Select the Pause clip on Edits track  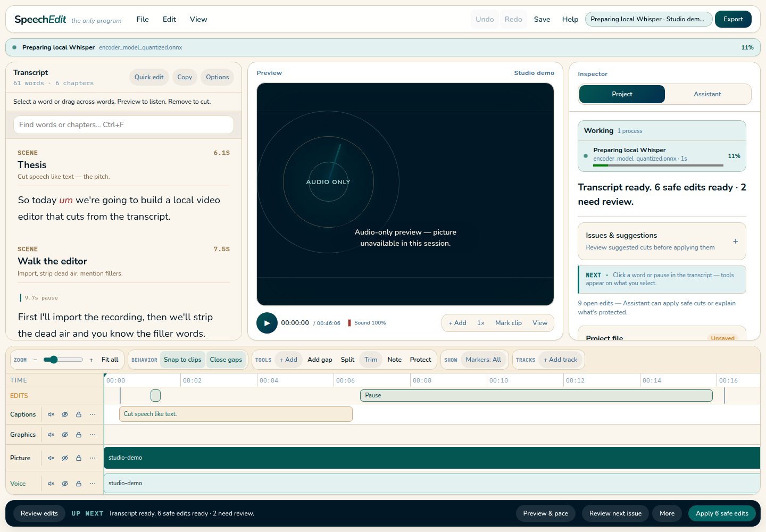pos(536,395)
